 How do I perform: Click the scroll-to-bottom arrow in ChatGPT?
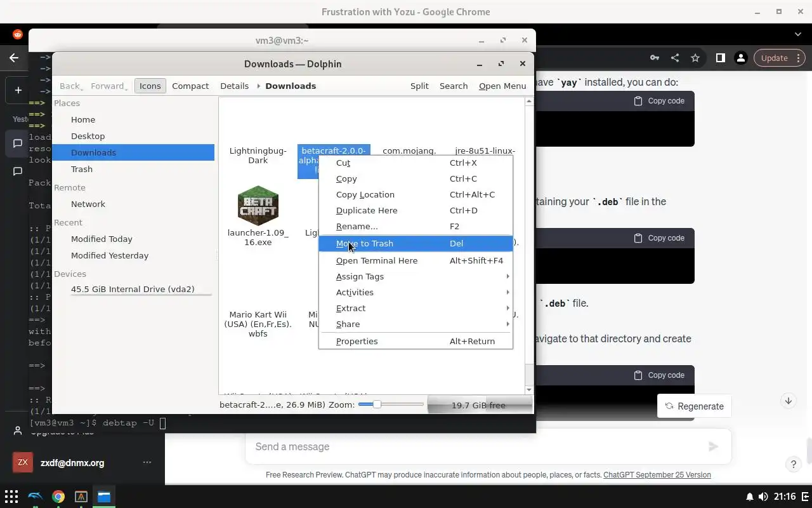[788, 401]
